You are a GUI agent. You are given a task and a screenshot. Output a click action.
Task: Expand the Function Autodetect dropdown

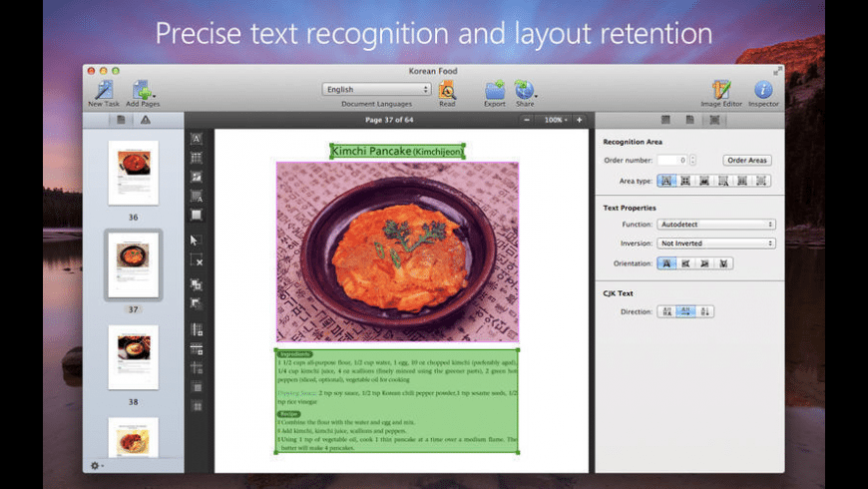(715, 225)
